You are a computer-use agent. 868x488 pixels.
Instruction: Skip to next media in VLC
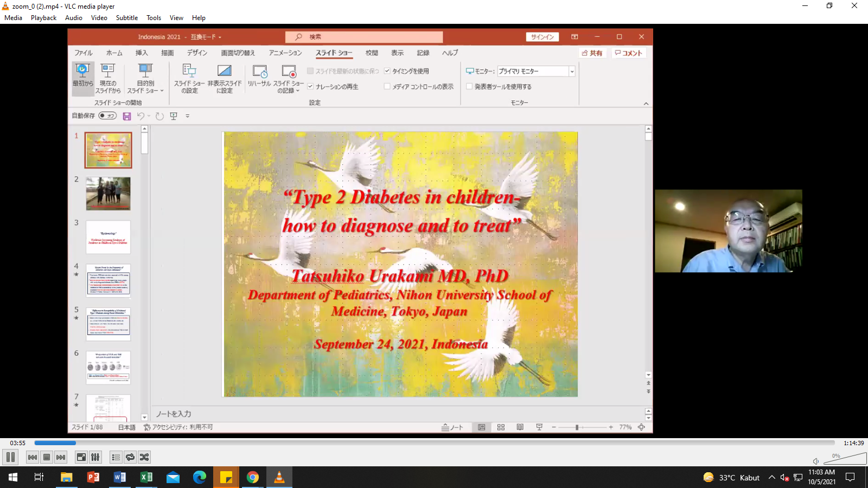[61, 457]
